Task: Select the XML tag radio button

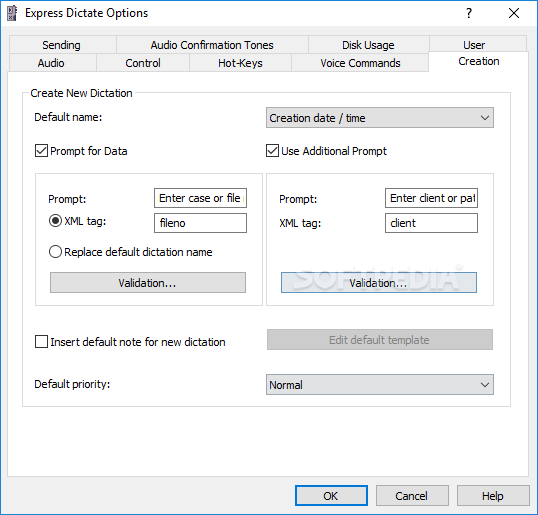Action: tap(55, 221)
